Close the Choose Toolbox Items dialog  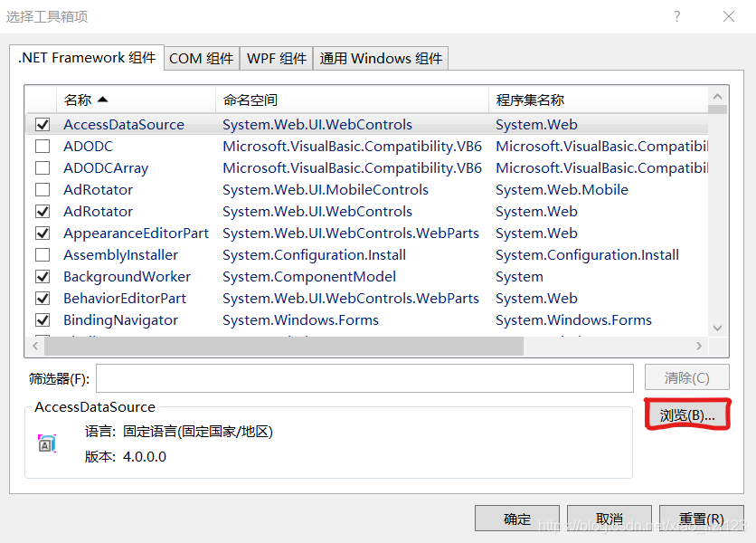(x=729, y=17)
